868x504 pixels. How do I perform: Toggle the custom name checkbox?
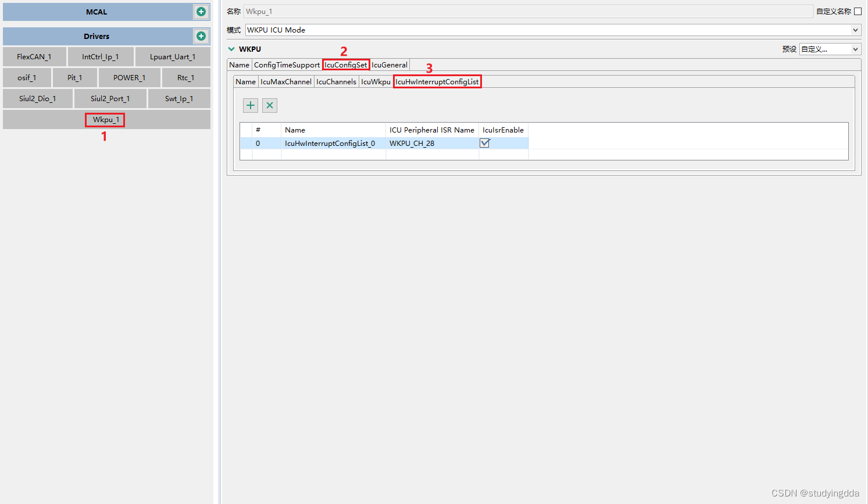tap(858, 11)
